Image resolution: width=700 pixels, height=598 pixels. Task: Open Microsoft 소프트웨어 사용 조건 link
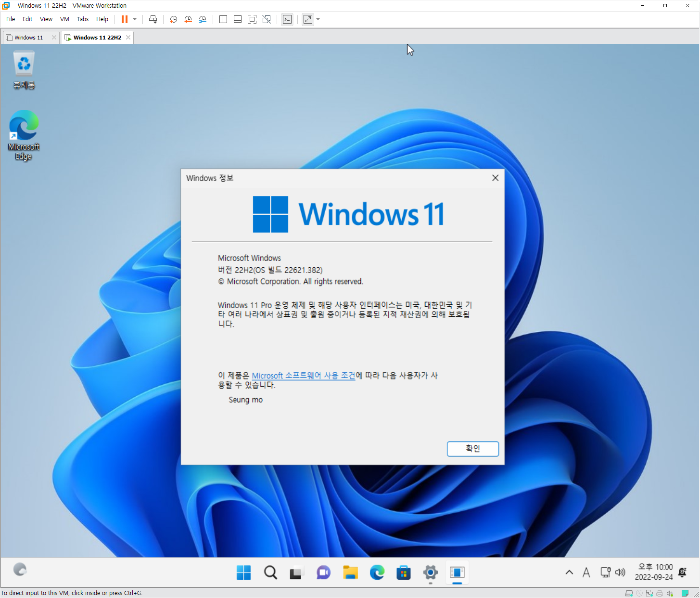[x=304, y=376]
